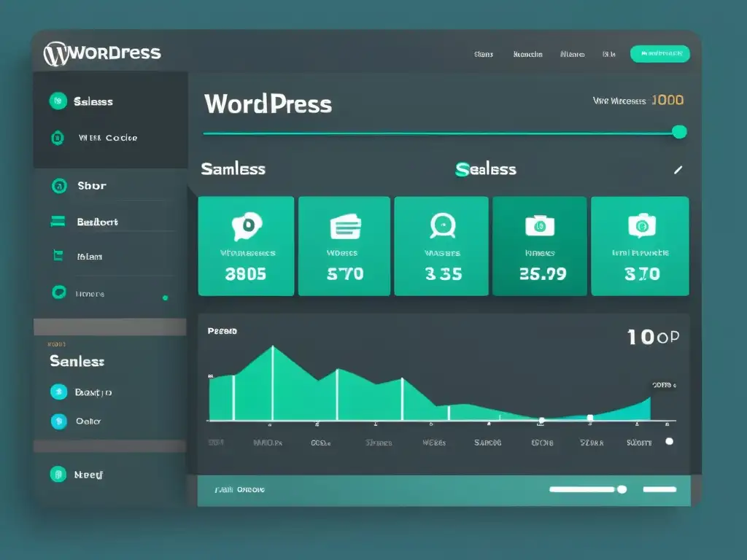Select the Coclee hexagon sidebar icon

pos(58,138)
